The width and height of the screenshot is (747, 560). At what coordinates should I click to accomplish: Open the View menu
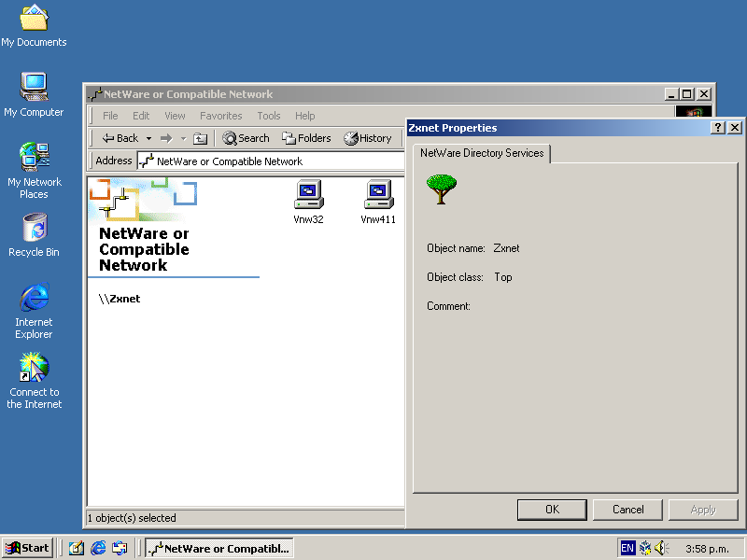pos(175,116)
